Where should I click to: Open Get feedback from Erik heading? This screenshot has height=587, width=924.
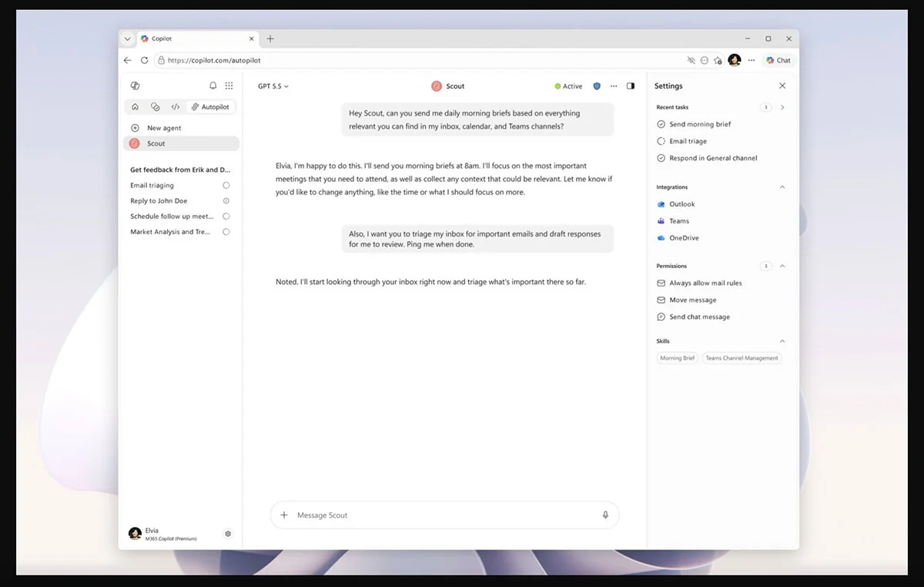tap(180, 169)
